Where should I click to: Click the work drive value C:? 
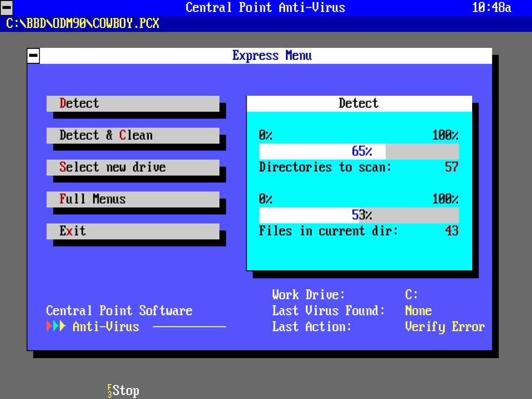412,295
